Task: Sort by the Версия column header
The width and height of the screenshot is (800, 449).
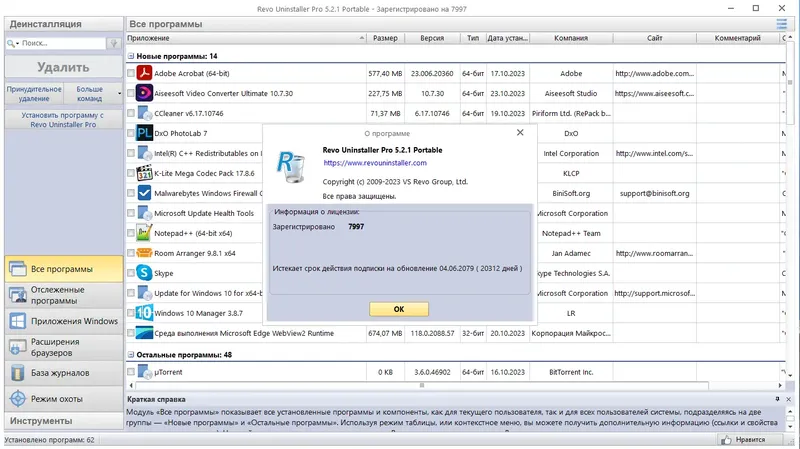Action: tap(432, 38)
